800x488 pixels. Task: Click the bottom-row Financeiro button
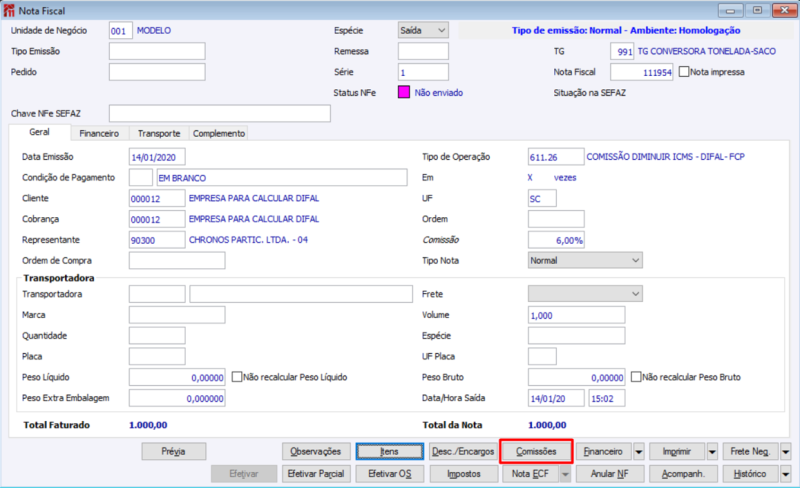click(604, 452)
